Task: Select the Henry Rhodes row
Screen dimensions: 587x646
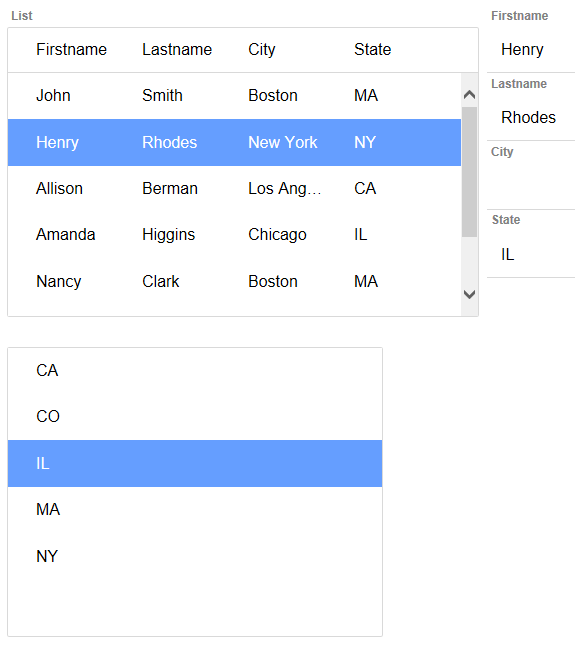Action: click(234, 143)
